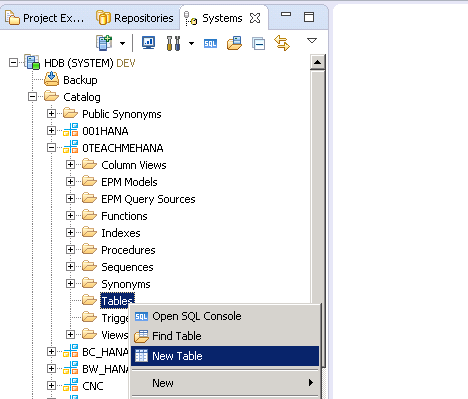Open the dropdown next to tools icon
The width and height of the screenshot is (468, 399).
click(x=191, y=43)
